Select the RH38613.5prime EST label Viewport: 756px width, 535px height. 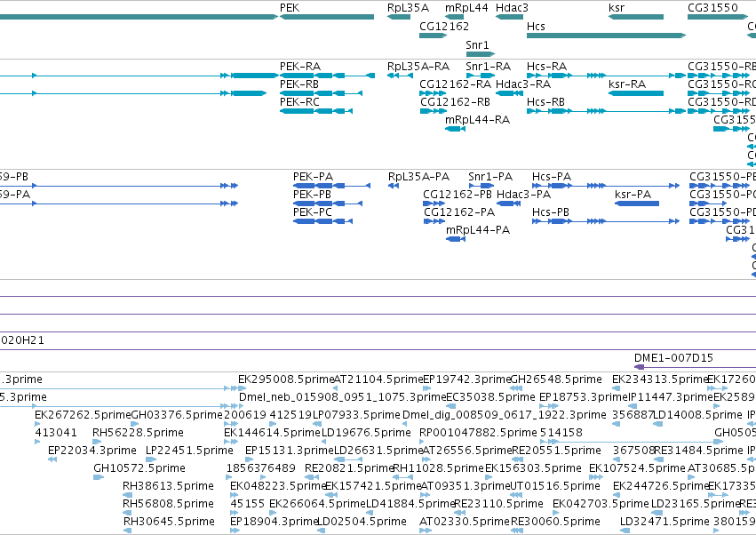[168, 486]
